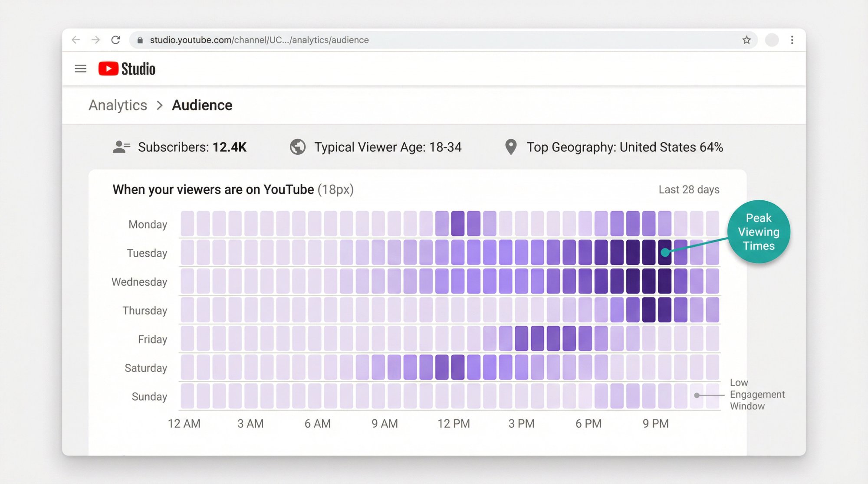
Task: Click the Peak Viewing Times bubble
Action: click(758, 232)
